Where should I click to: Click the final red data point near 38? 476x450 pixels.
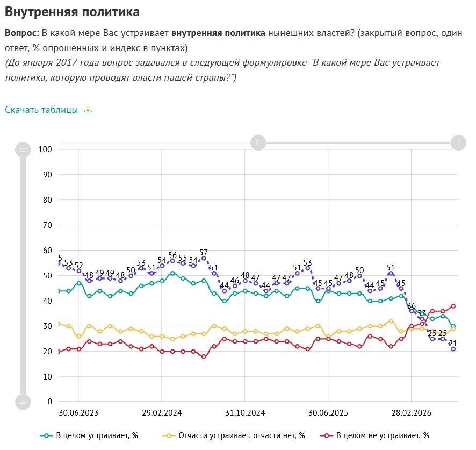tap(453, 306)
